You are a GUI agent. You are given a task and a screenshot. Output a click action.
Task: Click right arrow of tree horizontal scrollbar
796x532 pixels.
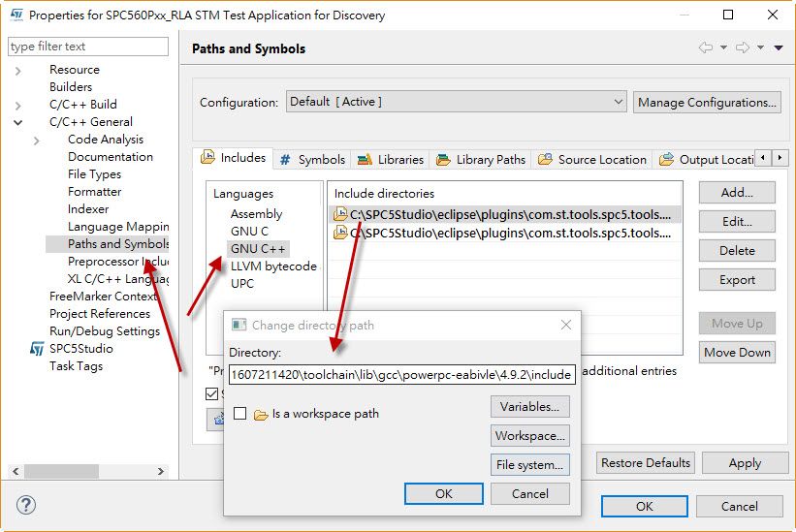click(x=161, y=471)
